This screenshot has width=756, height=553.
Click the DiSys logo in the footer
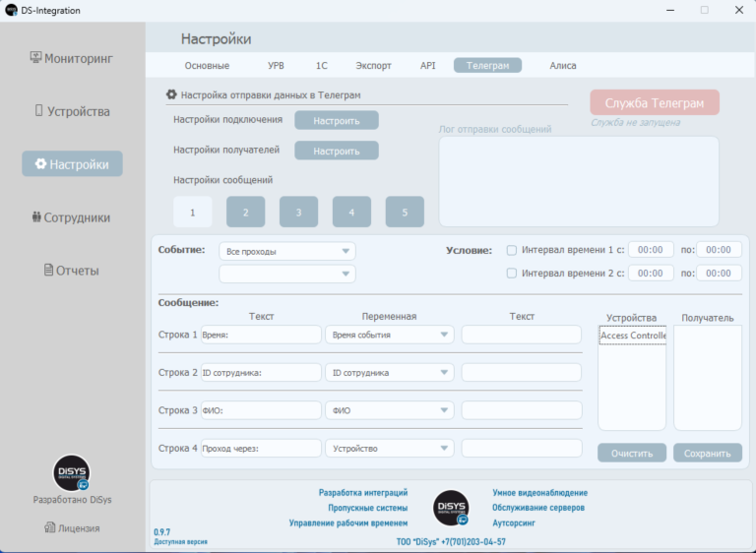coord(451,507)
